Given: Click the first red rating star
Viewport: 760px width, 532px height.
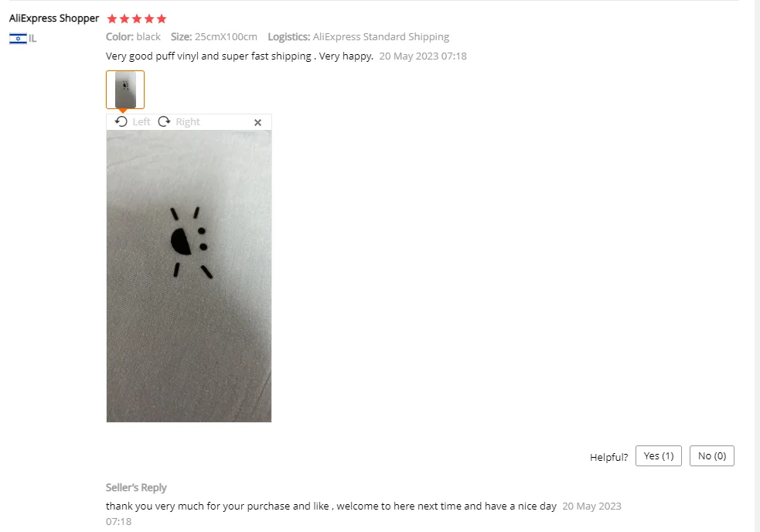Looking at the screenshot, I should coord(112,19).
